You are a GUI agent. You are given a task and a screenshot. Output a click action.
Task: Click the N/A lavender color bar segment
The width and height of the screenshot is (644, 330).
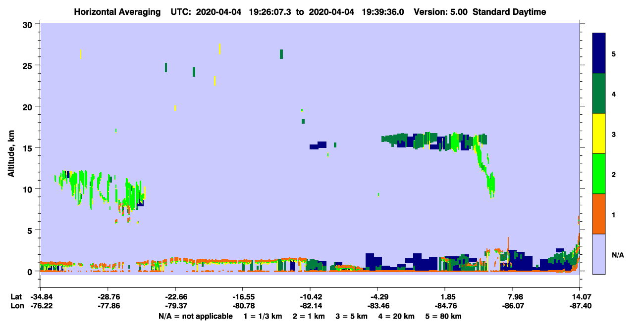click(599, 254)
